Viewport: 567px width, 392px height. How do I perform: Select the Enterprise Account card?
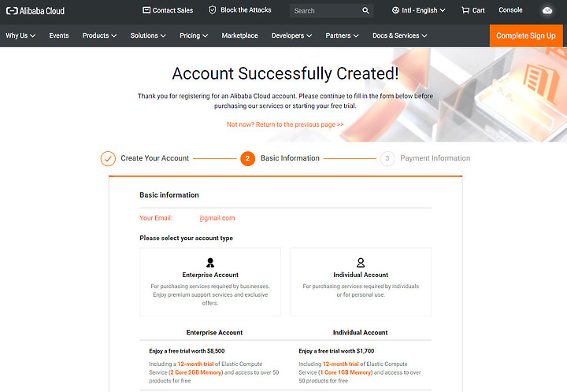point(210,282)
